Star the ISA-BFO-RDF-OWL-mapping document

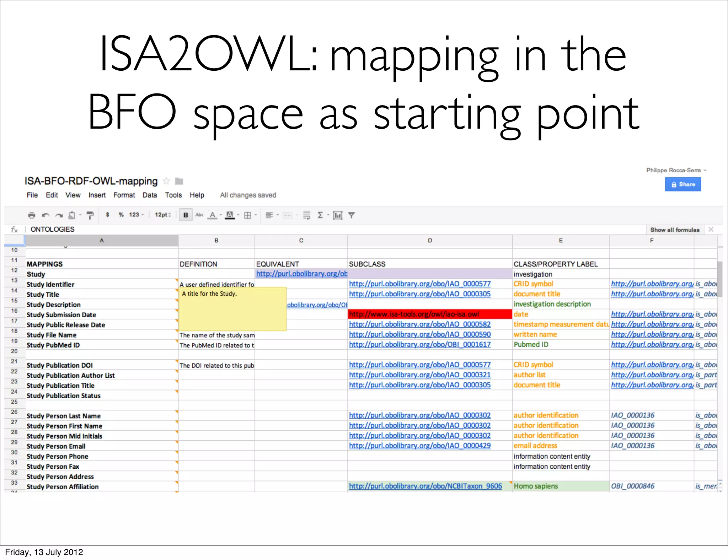point(166,181)
